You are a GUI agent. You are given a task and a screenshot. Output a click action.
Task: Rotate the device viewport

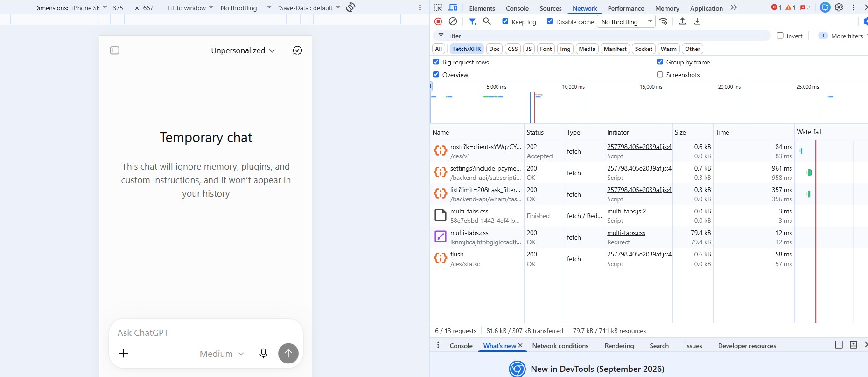pos(351,7)
